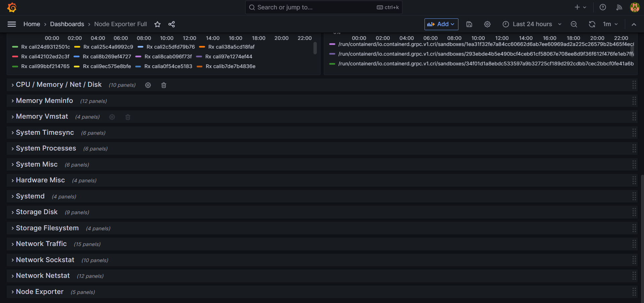Go to Dashboards breadcrumb

[x=67, y=24]
